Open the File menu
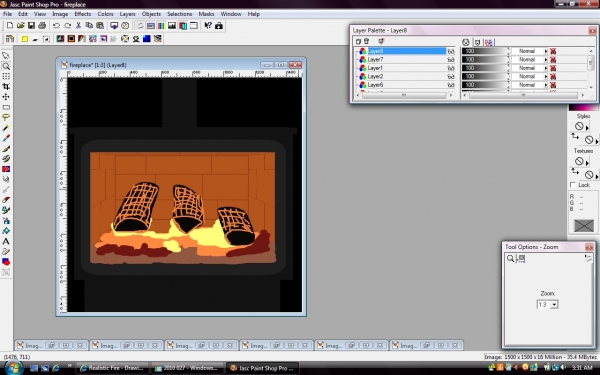This screenshot has width=600, height=375. tap(7, 14)
